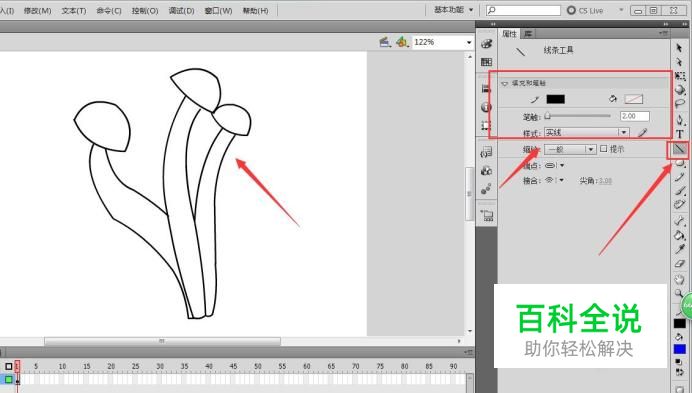Screen dimensions: 692x393
Task: Open the Project panel icon
Action: click(487, 216)
